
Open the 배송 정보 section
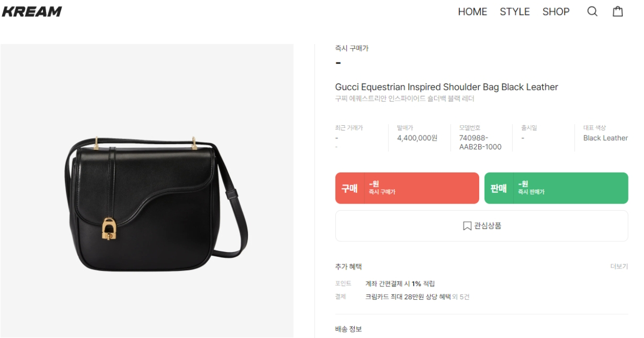point(348,329)
